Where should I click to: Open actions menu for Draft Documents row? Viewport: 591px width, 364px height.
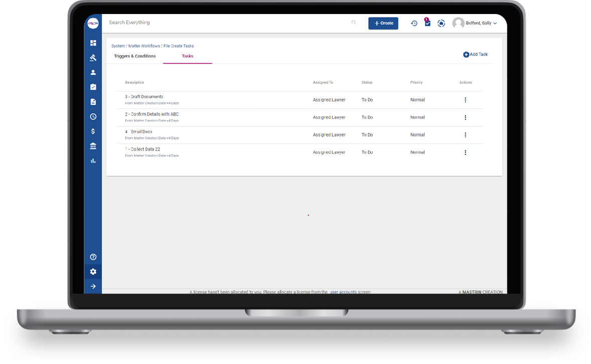(465, 100)
